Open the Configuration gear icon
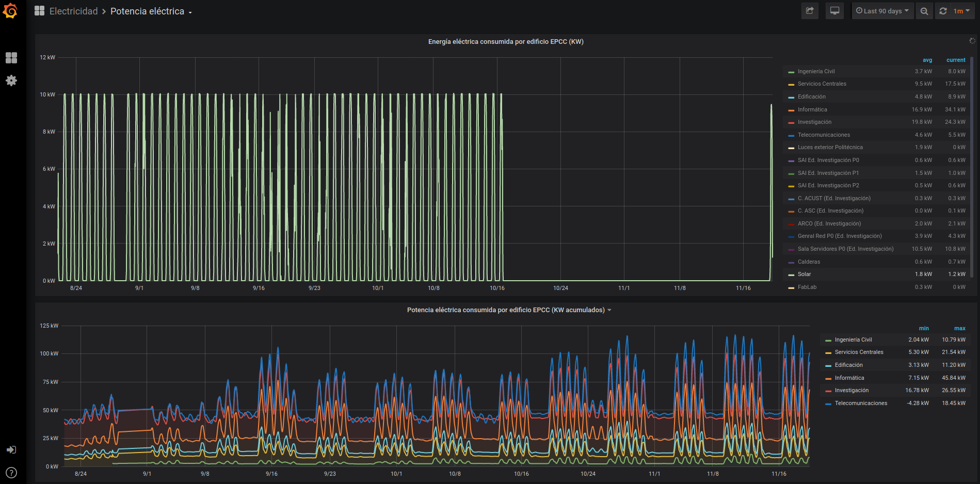 [x=11, y=80]
